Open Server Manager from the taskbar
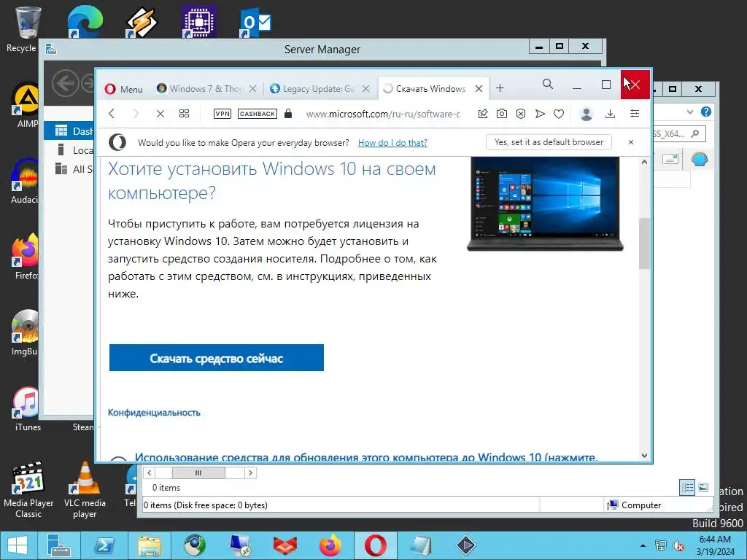The width and height of the screenshot is (747, 560). click(58, 545)
